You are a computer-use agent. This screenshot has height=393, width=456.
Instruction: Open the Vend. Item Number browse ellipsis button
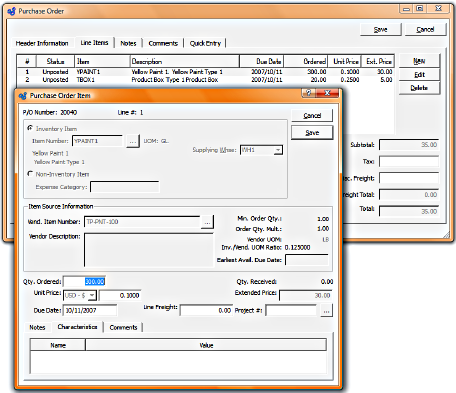tap(207, 222)
